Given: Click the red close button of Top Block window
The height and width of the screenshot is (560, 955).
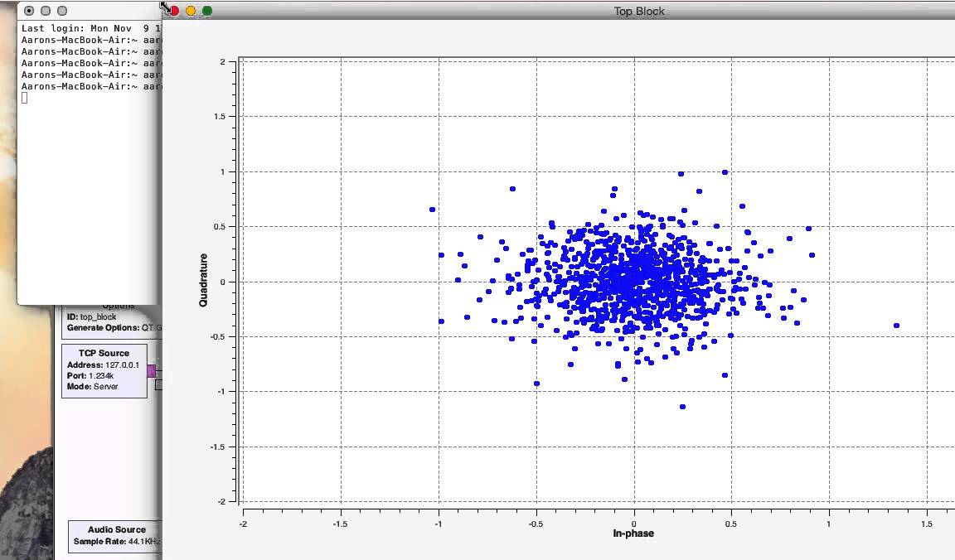Looking at the screenshot, I should click(174, 11).
